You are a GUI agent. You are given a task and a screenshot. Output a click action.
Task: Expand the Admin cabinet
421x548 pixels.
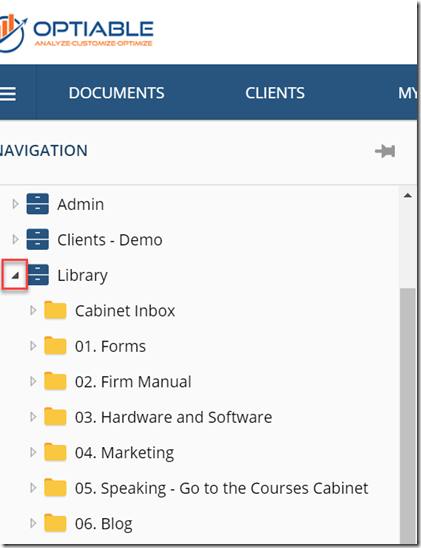(15, 204)
